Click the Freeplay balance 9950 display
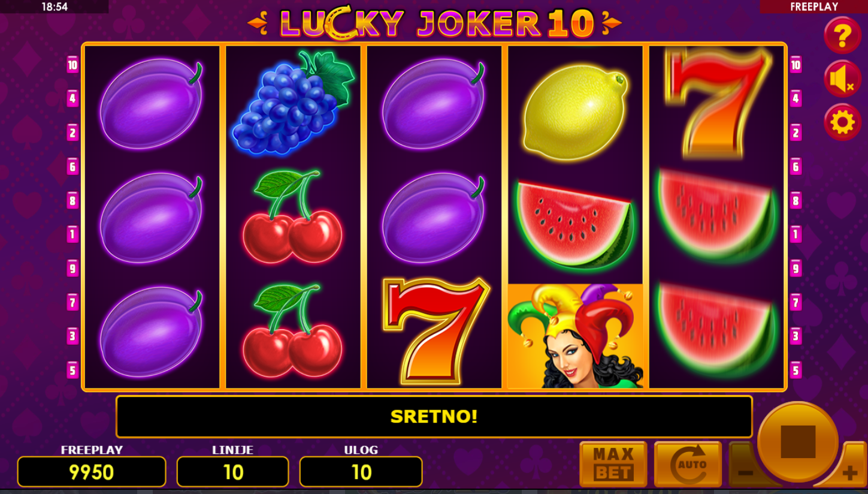Image resolution: width=868 pixels, height=494 pixels. pos(92,472)
